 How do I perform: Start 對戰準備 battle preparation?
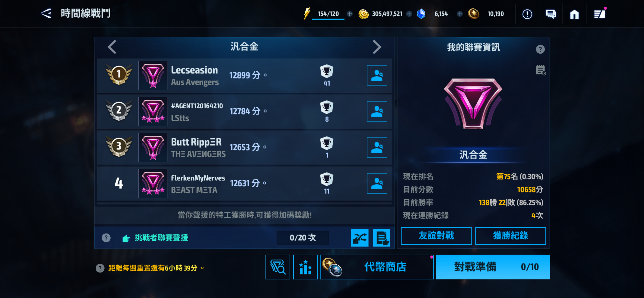coord(492,267)
